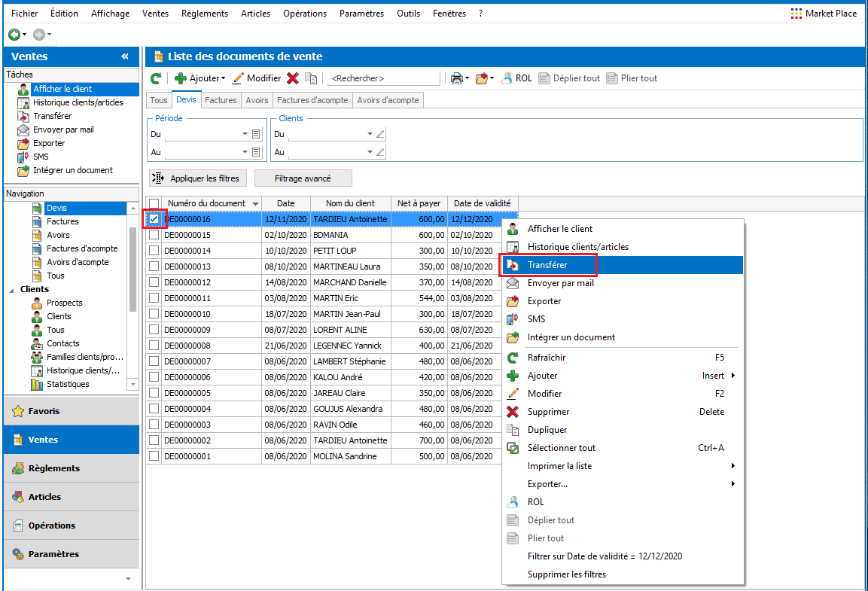Click Market Place icon at top right

click(796, 14)
